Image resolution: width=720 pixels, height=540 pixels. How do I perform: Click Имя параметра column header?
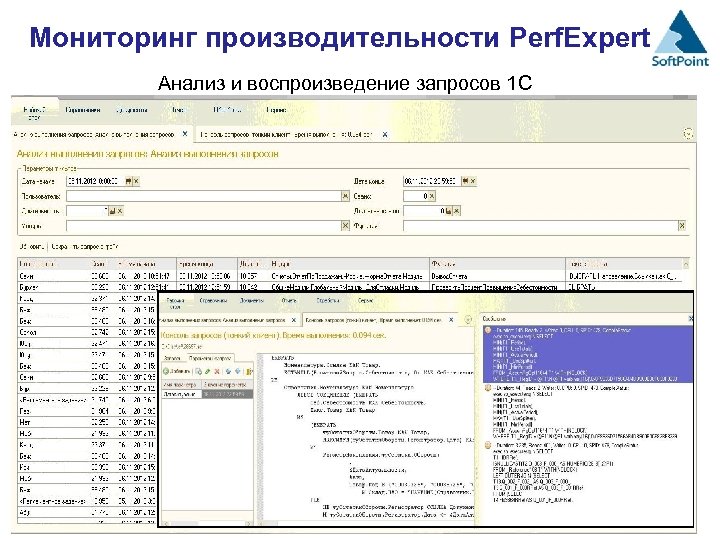pos(181,384)
